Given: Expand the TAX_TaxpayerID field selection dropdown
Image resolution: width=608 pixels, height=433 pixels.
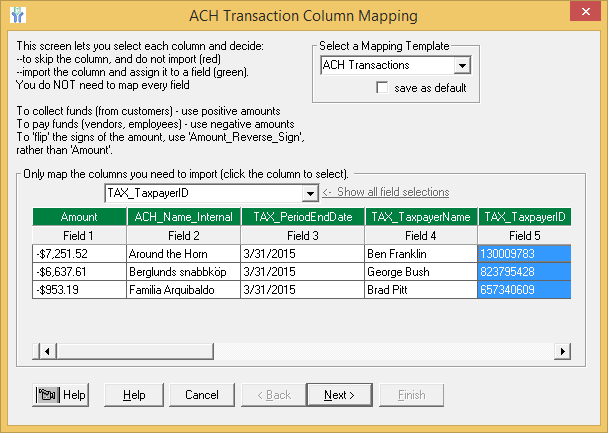Looking at the screenshot, I should [x=309, y=192].
